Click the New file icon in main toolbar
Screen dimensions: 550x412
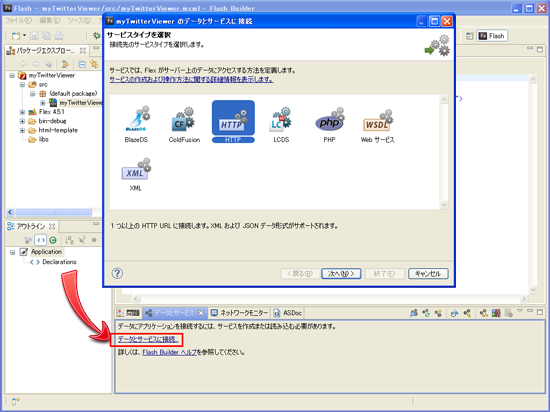coord(16,35)
